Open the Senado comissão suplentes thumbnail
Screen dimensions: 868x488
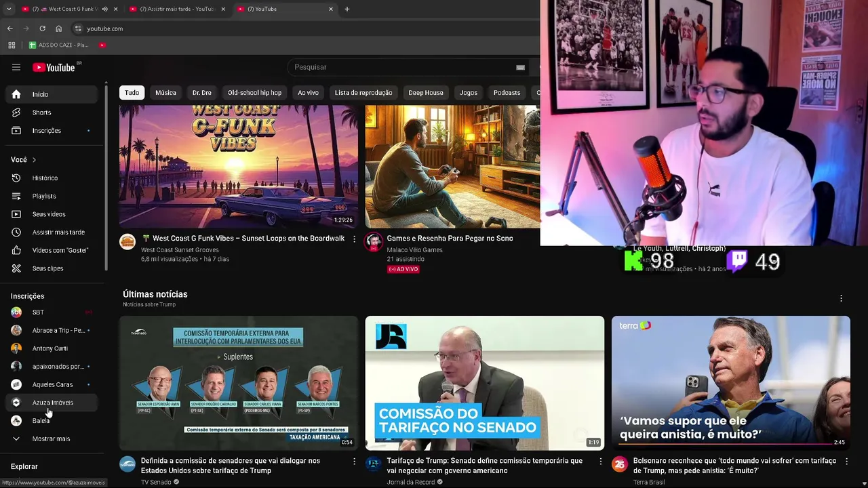click(239, 383)
